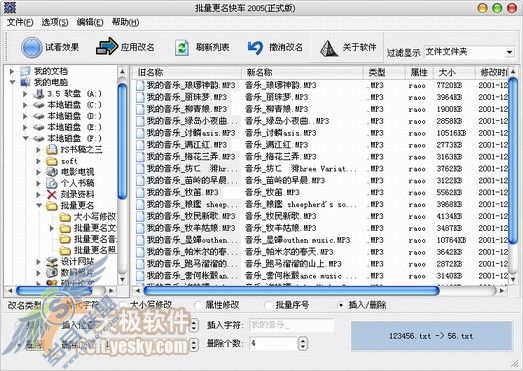Image resolution: width=523 pixels, height=371 pixels.
Task: Select 本地磁盘 (C:) drive icon
Action: click(39, 105)
